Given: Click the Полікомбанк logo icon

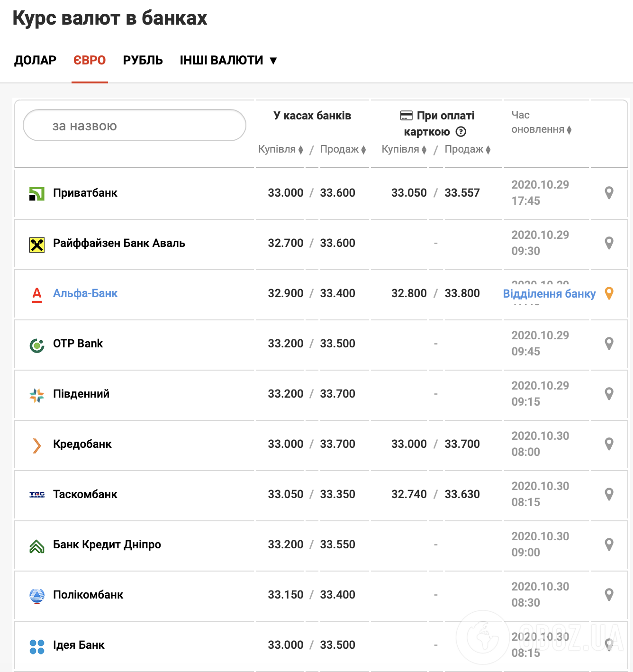Looking at the screenshot, I should click(37, 596).
